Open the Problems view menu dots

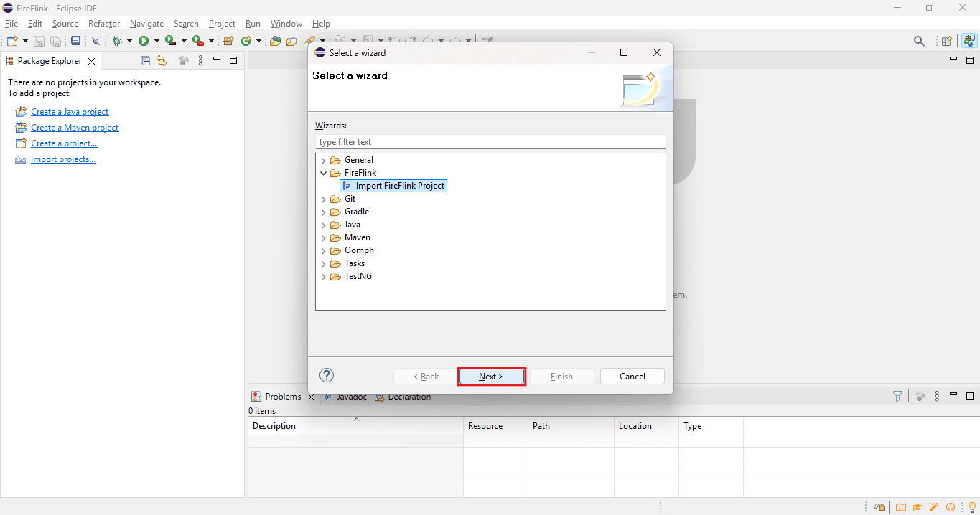coord(938,396)
